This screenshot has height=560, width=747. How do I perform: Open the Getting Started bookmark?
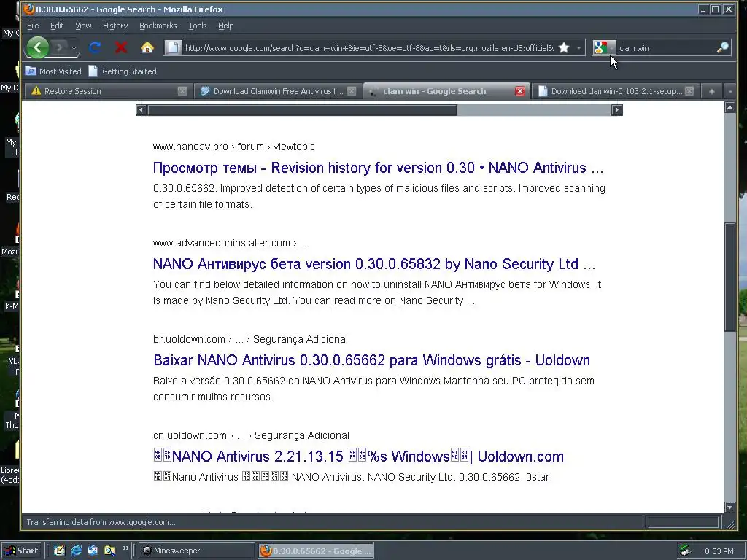123,71
